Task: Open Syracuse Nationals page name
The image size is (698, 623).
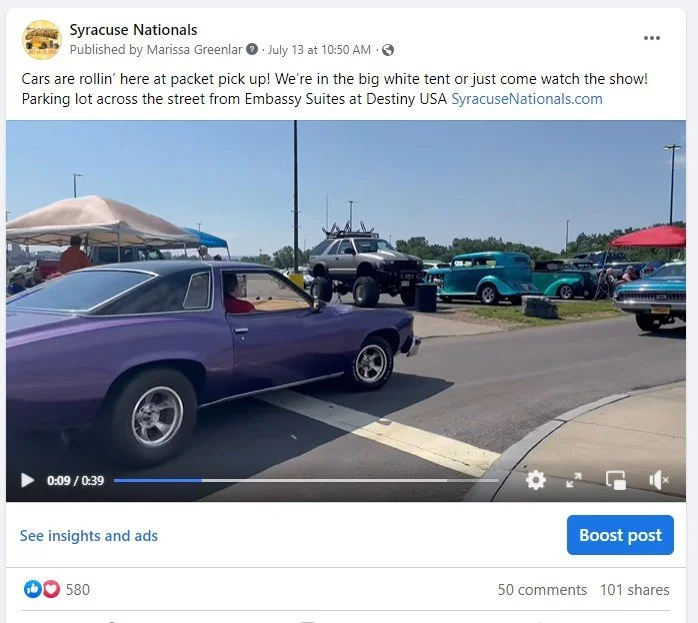Action: pos(133,30)
